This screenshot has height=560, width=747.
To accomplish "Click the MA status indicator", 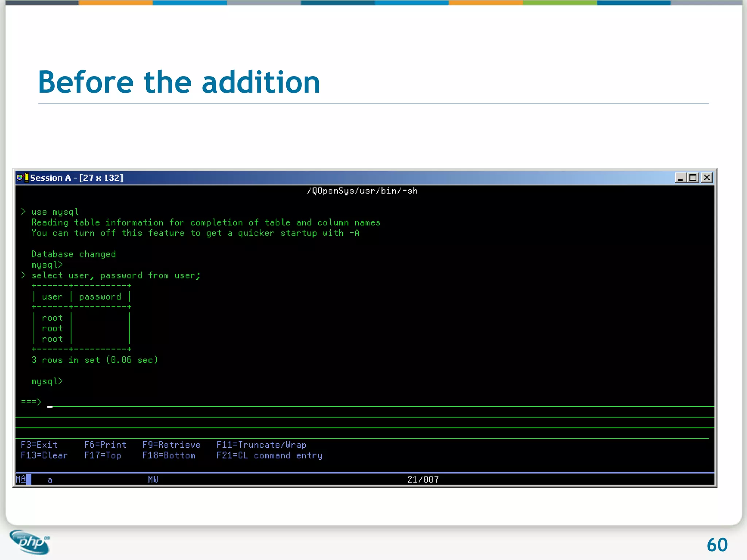I will coord(21,479).
